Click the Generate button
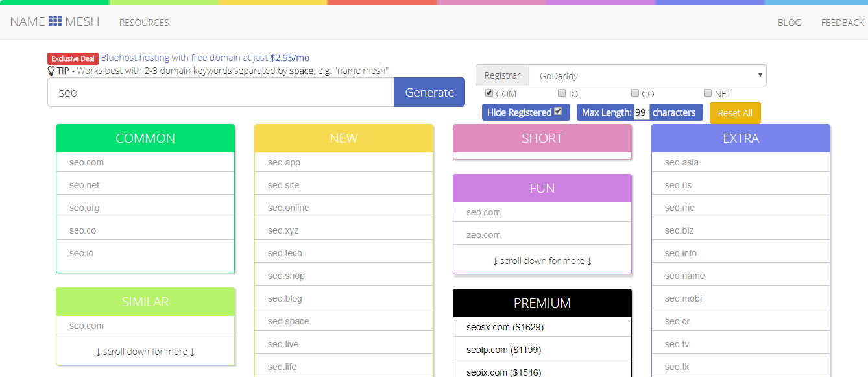The image size is (868, 377). [429, 92]
